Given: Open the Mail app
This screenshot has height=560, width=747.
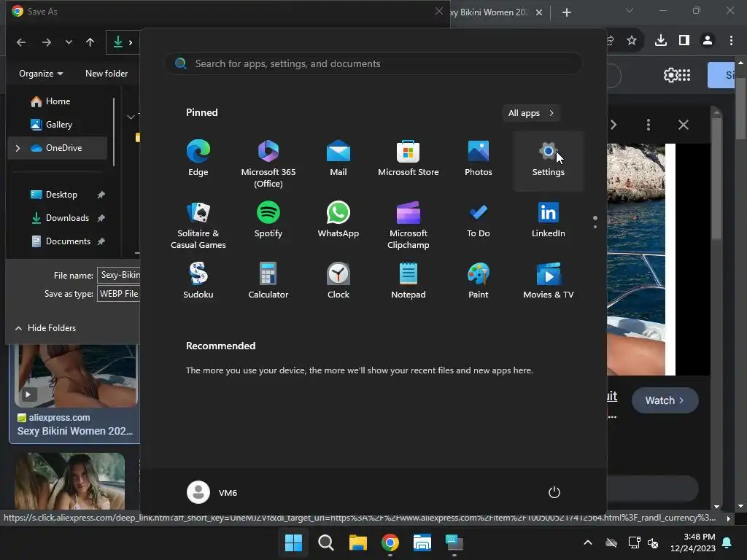Looking at the screenshot, I should click(338, 158).
